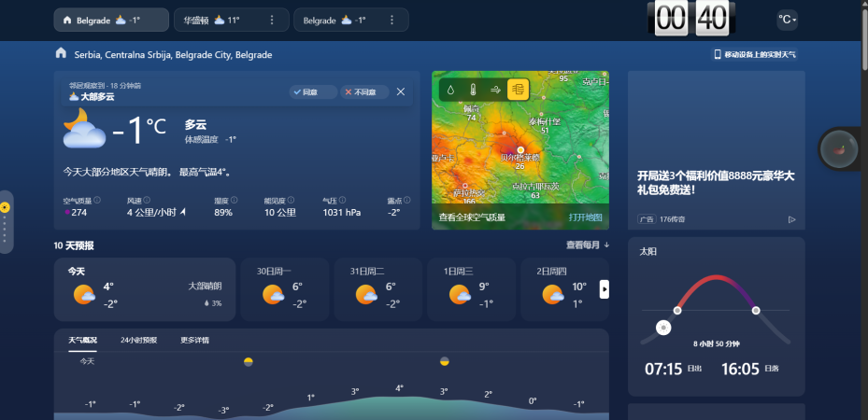Expand the 查看每月 monthly view

[587, 245]
